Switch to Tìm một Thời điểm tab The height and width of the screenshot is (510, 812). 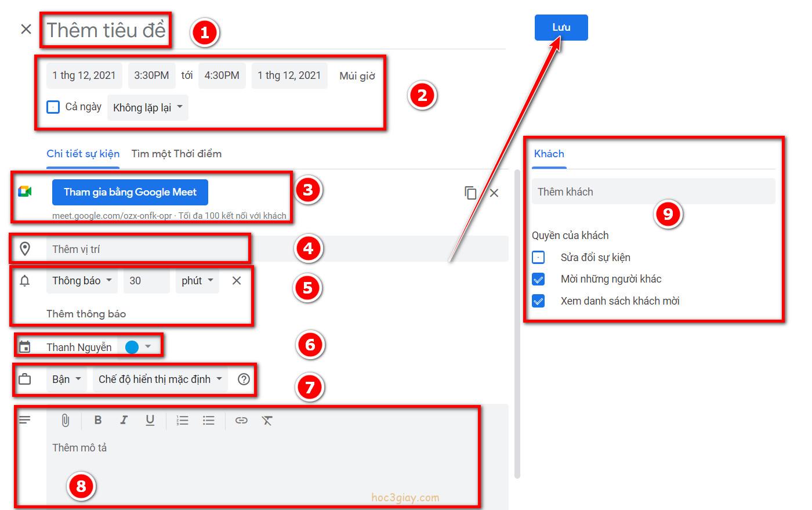(176, 154)
